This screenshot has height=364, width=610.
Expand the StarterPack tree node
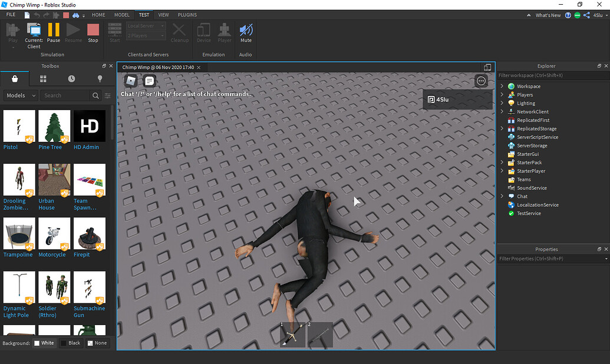[502, 163]
